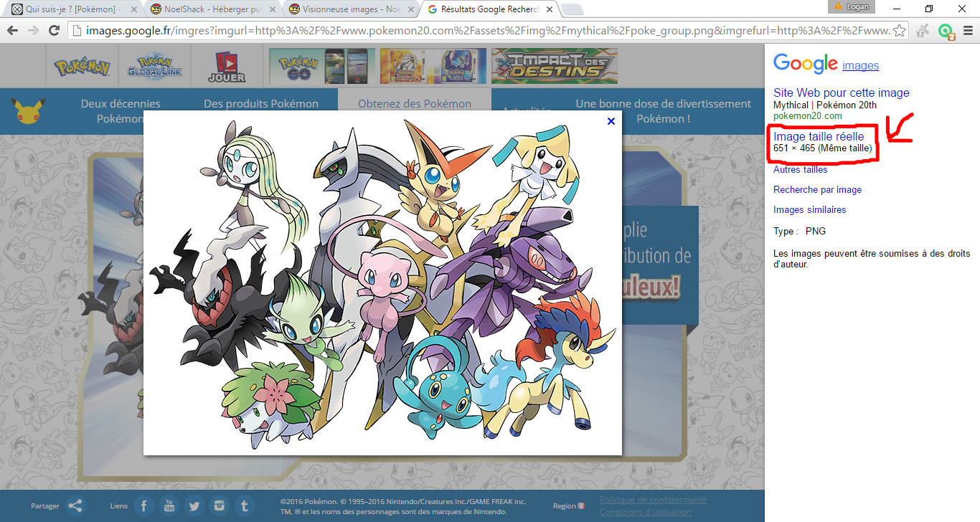The height and width of the screenshot is (522, 980).
Task: Click the Google logo in sidebar
Action: [805, 64]
